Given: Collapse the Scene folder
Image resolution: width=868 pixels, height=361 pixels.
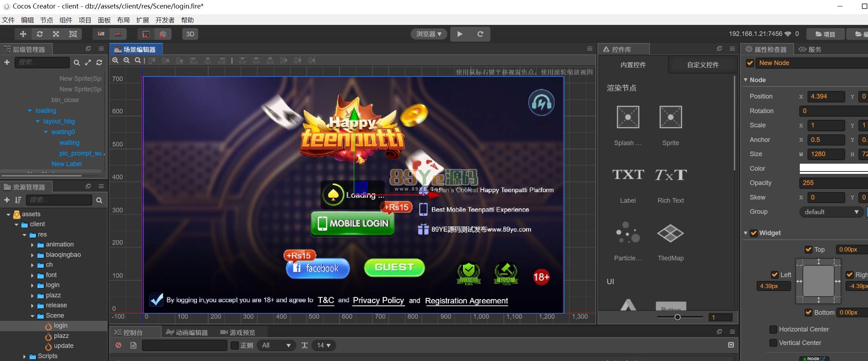Looking at the screenshot, I should click(32, 316).
